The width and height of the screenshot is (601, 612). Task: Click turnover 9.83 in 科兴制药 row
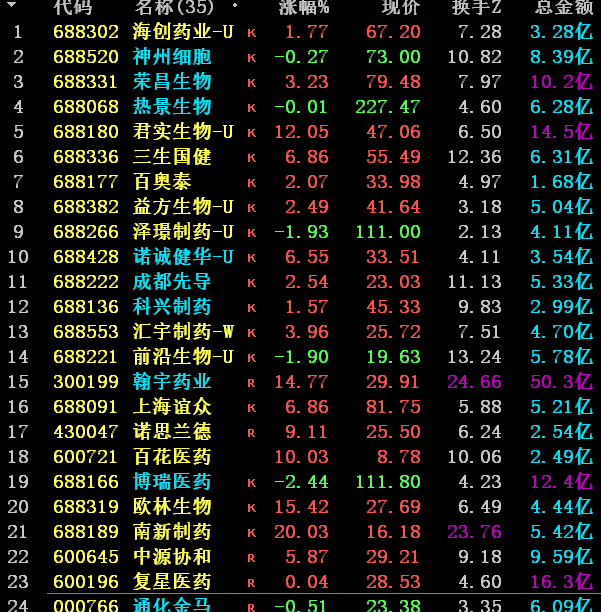pyautogui.click(x=480, y=307)
